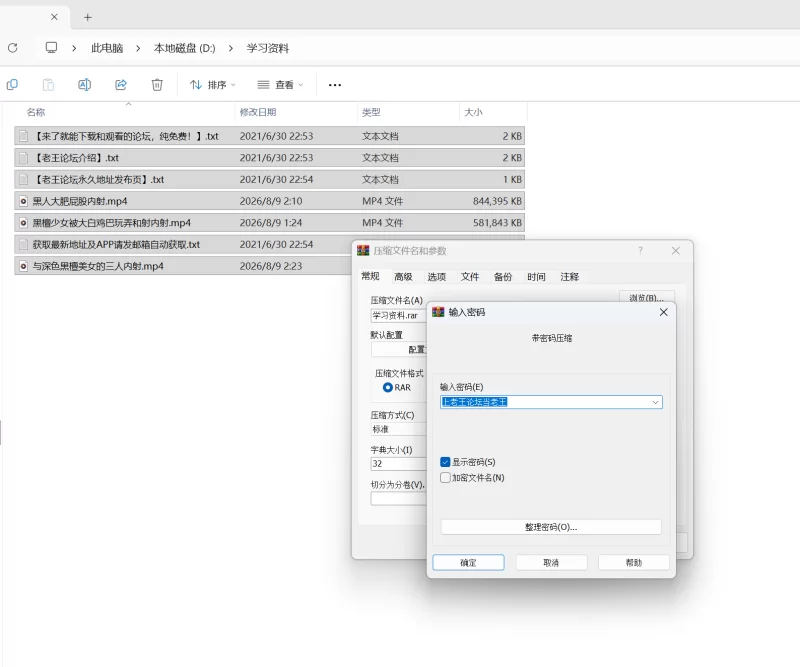The height and width of the screenshot is (667, 800).
Task: Click 整理密码(O)... button
Action: [x=551, y=527]
